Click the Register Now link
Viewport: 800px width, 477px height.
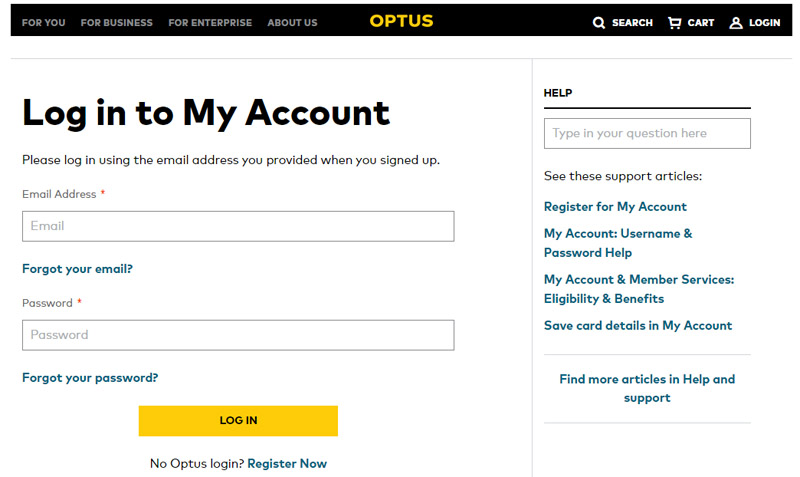(287, 464)
